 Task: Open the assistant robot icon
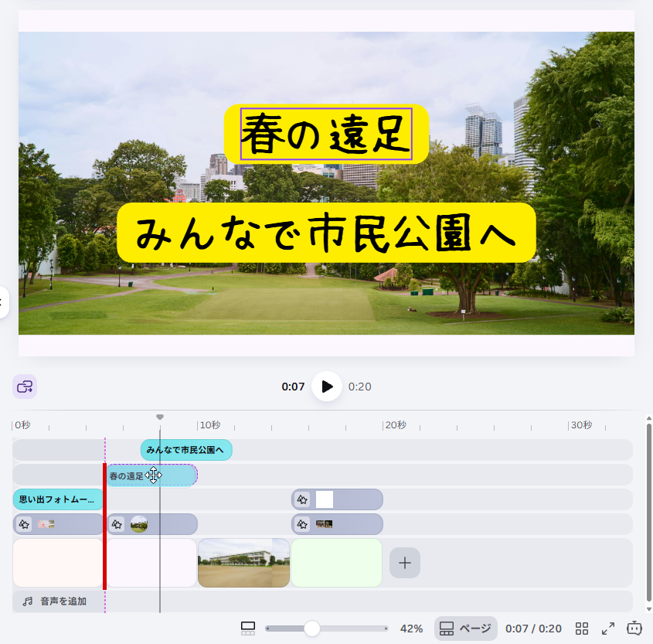[x=634, y=628]
